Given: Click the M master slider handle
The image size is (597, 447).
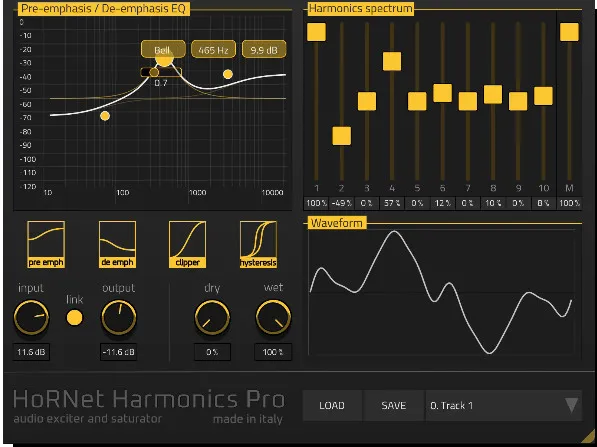Looking at the screenshot, I should (569, 32).
